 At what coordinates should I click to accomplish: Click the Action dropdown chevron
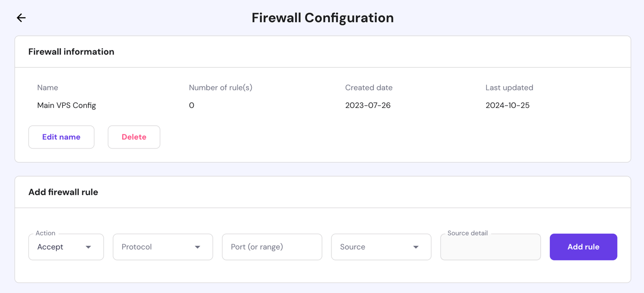coord(89,246)
